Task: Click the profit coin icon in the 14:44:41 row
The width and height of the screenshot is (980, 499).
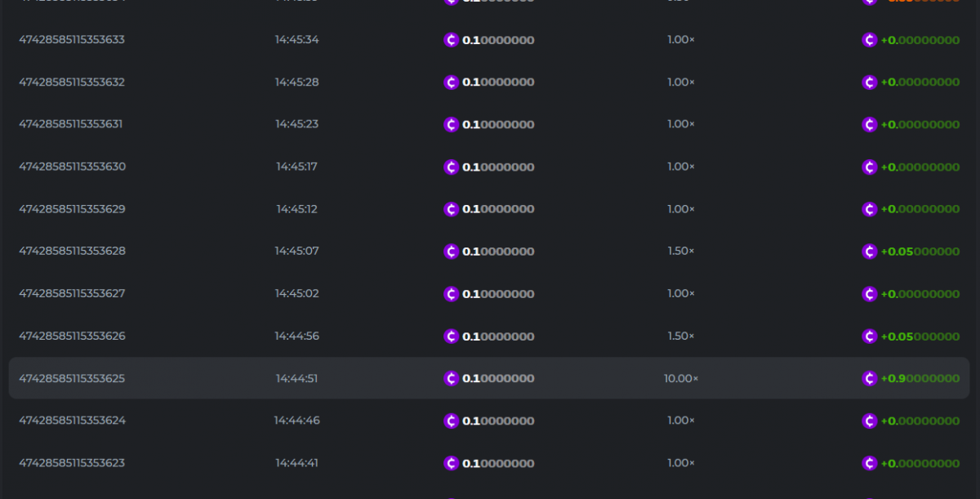Action: (870, 463)
